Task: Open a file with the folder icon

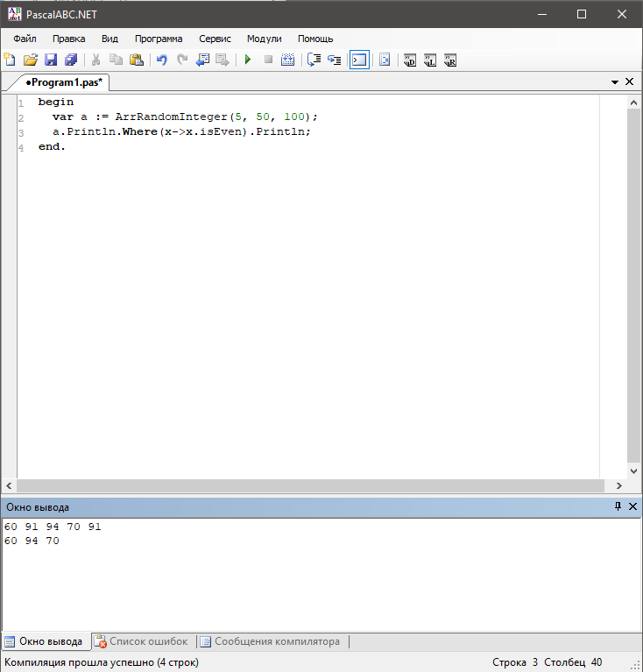Action: click(30, 60)
